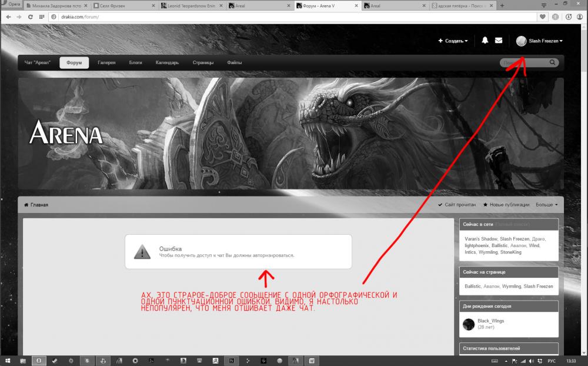
Task: Click the site info globe icon in the address bar
Action: [x=54, y=17]
